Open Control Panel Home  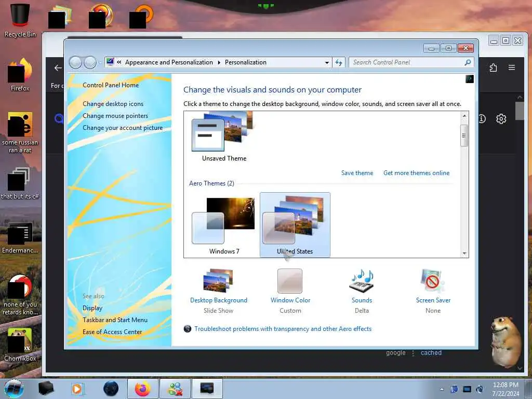pos(111,85)
